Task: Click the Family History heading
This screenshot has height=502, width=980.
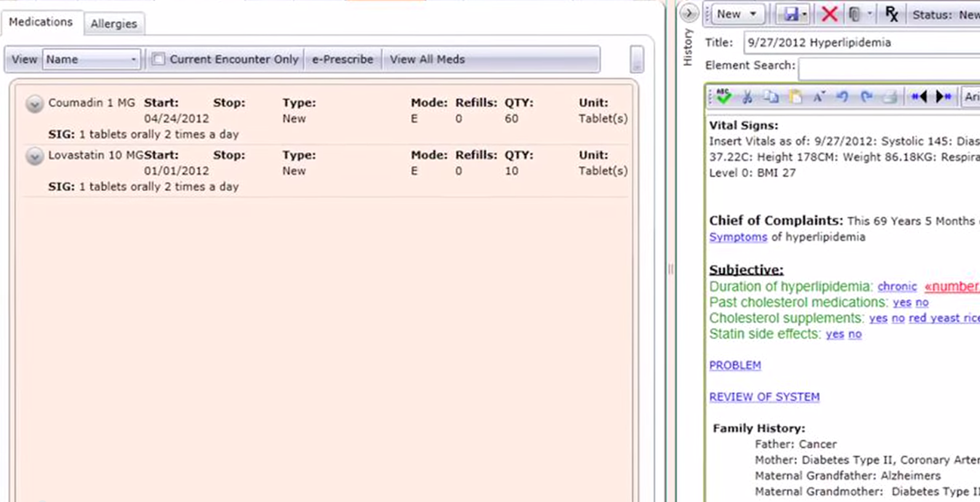Action: (x=759, y=428)
